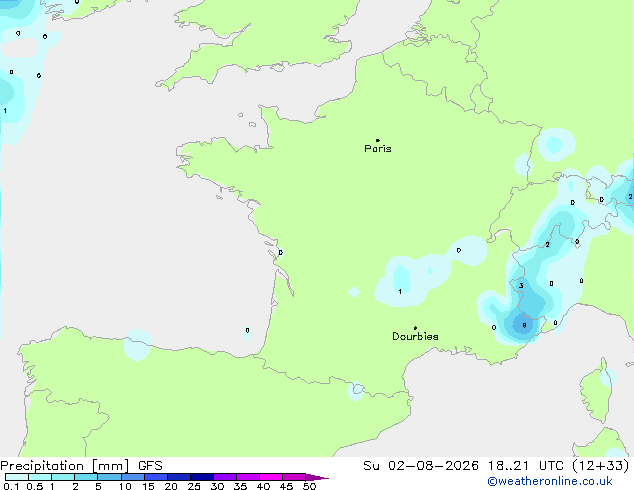This screenshot has width=634, height=490.
Task: Select the 40 mm magenta legend swatch
Action: click(271, 477)
